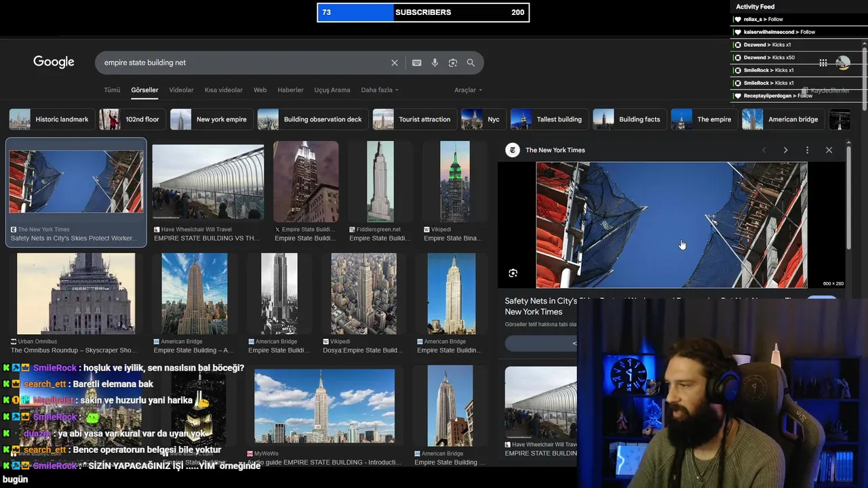
Task: Click in the search input field
Action: [244, 62]
